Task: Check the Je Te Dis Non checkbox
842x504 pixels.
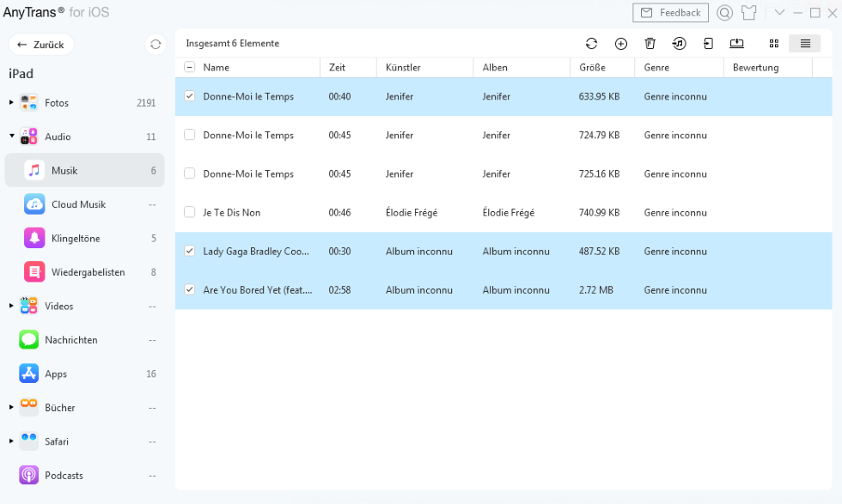Action: coord(190,212)
